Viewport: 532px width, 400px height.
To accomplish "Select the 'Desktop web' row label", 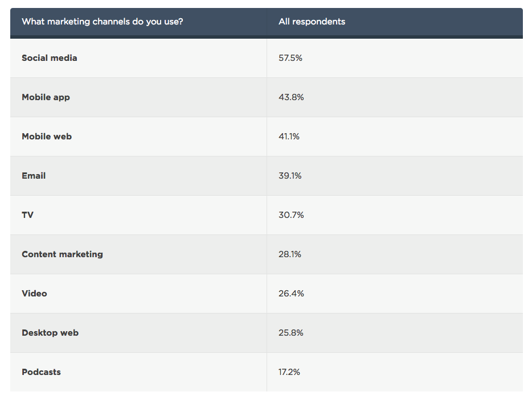I will 50,333.
